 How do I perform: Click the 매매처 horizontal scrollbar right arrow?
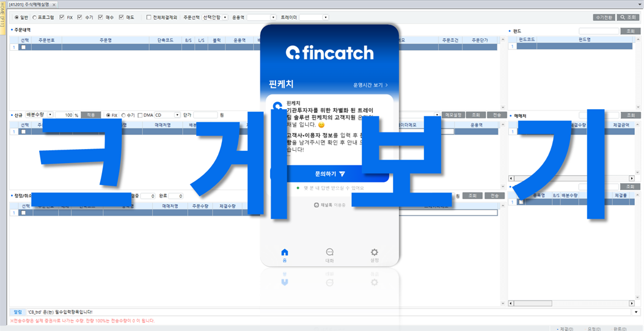pos(632,179)
